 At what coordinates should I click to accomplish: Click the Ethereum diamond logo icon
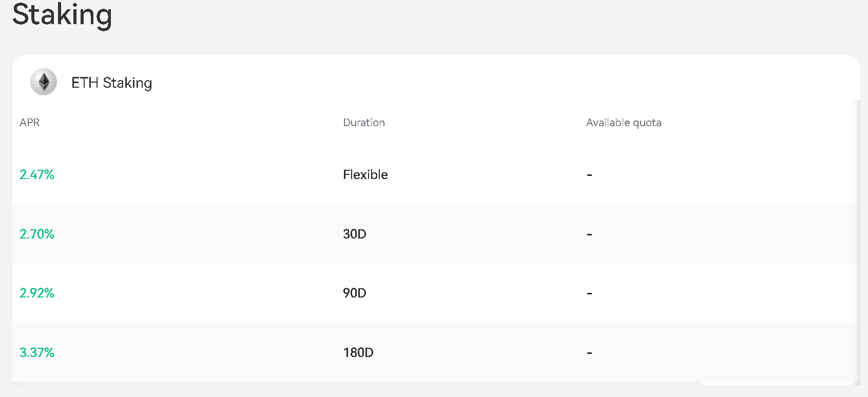(x=44, y=82)
